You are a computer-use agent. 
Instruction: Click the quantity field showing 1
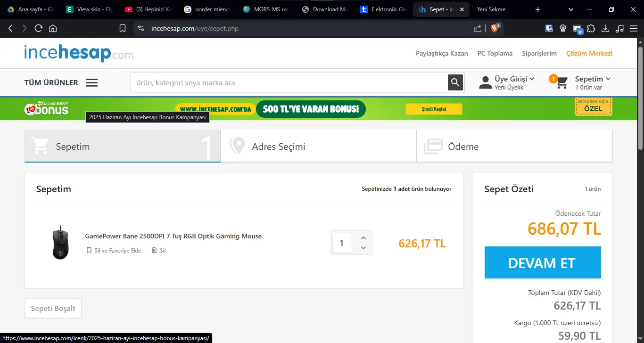click(x=342, y=243)
